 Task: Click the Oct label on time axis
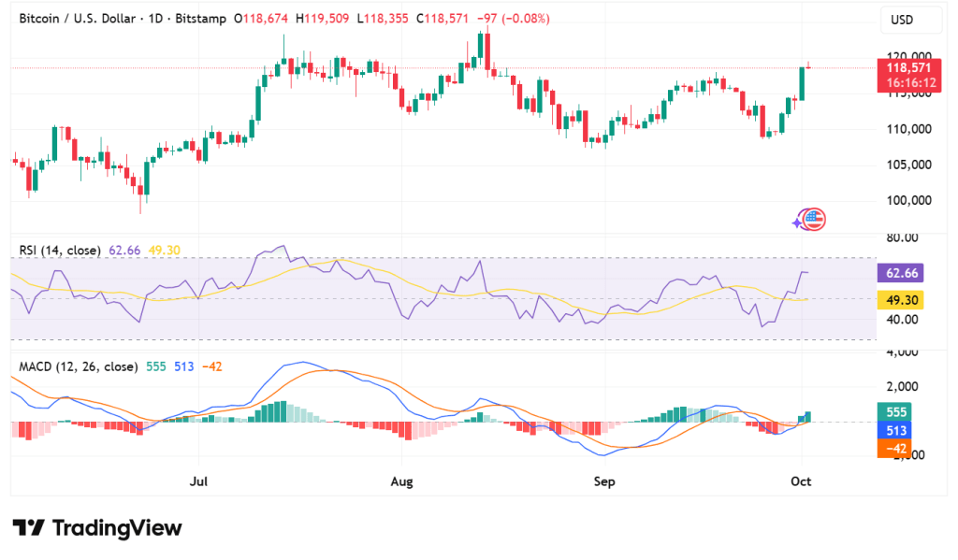(801, 481)
